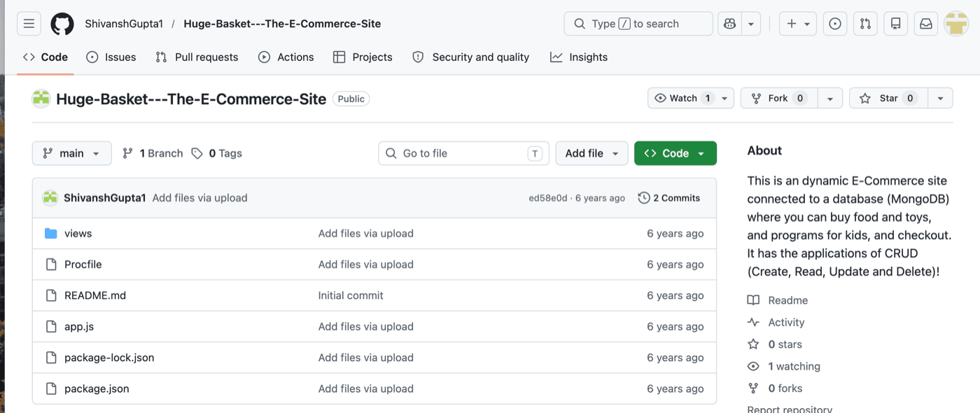Click the Huge-Basket---The-E-Commerce-Site repository title

191,99
